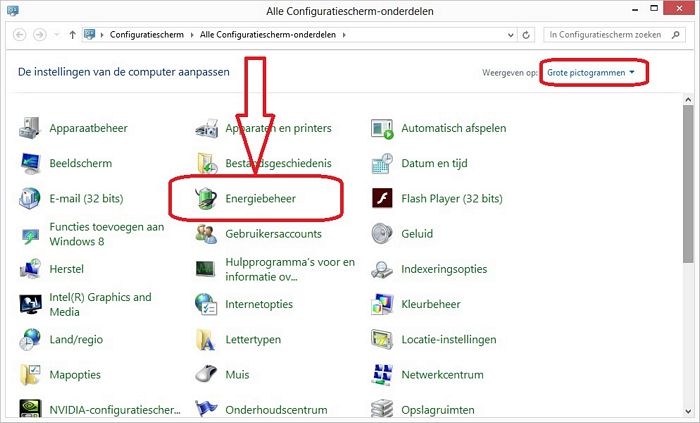The width and height of the screenshot is (700, 423).
Task: Click the scrollbar up arrow
Action: click(x=688, y=100)
